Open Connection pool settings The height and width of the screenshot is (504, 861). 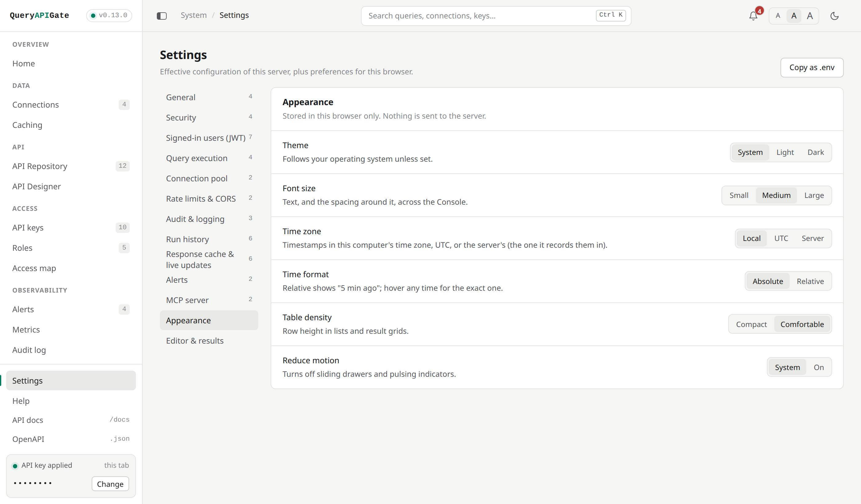[209, 179]
